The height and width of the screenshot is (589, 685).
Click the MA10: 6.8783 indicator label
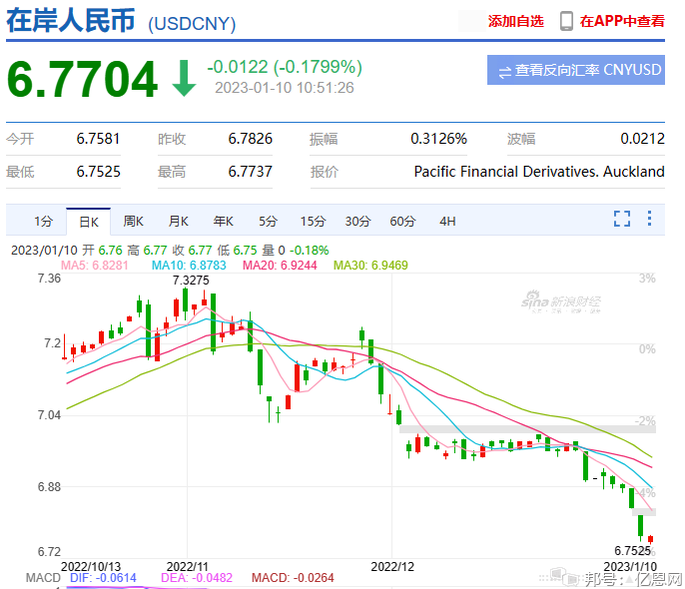(x=189, y=265)
